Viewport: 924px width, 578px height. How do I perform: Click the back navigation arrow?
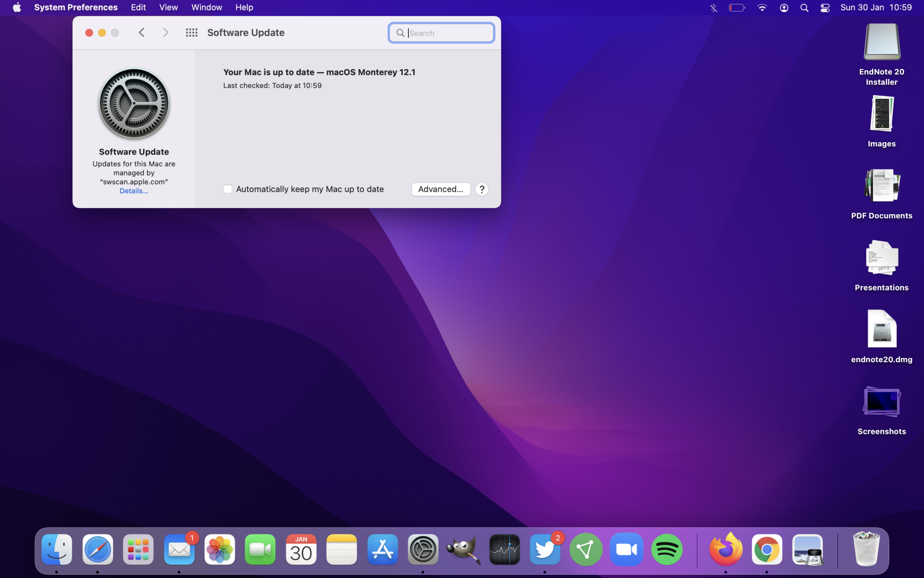(x=142, y=33)
